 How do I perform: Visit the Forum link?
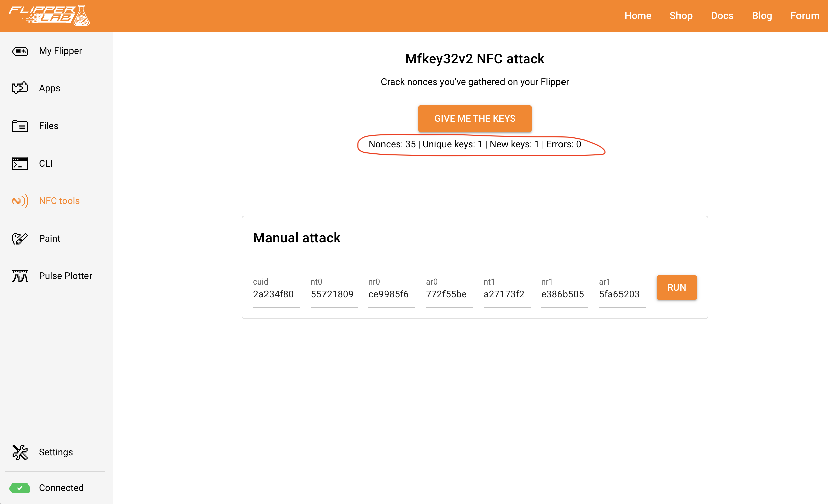805,16
